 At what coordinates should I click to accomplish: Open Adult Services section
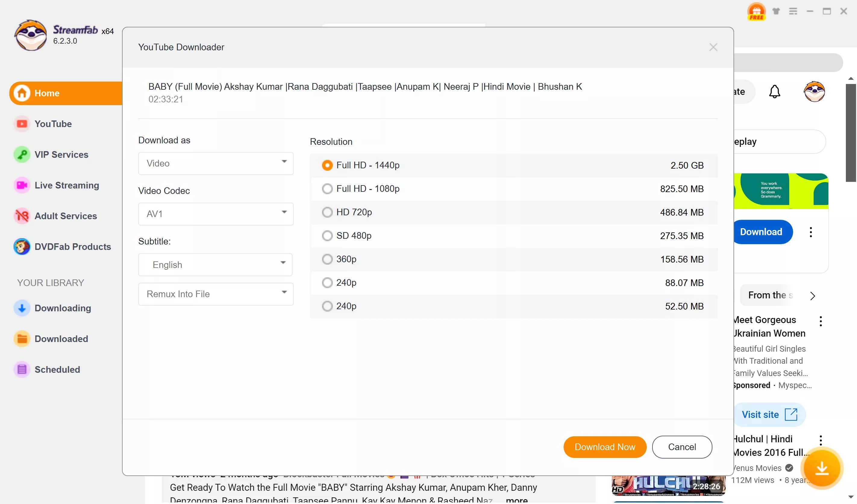click(x=66, y=216)
